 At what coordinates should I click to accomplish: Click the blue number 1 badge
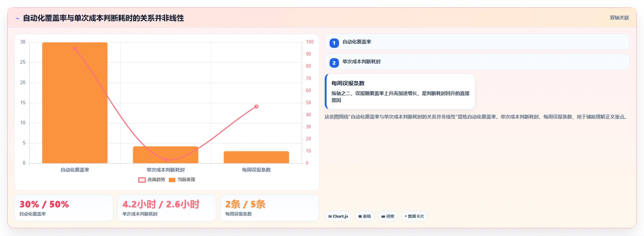click(x=334, y=43)
